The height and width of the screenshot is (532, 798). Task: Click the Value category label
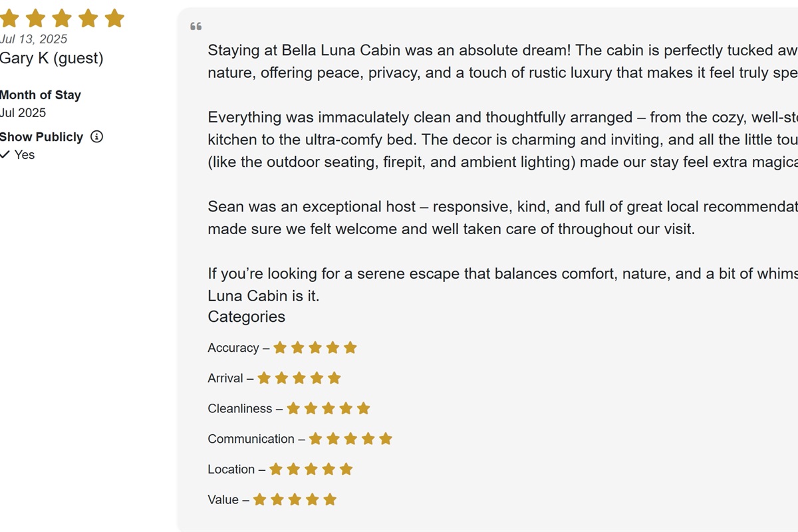pos(223,499)
